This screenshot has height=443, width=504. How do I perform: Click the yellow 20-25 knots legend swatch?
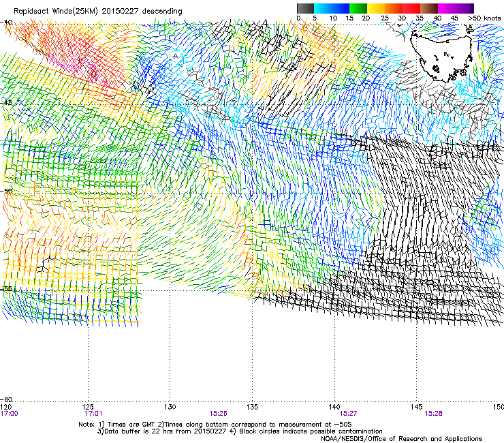click(376, 8)
